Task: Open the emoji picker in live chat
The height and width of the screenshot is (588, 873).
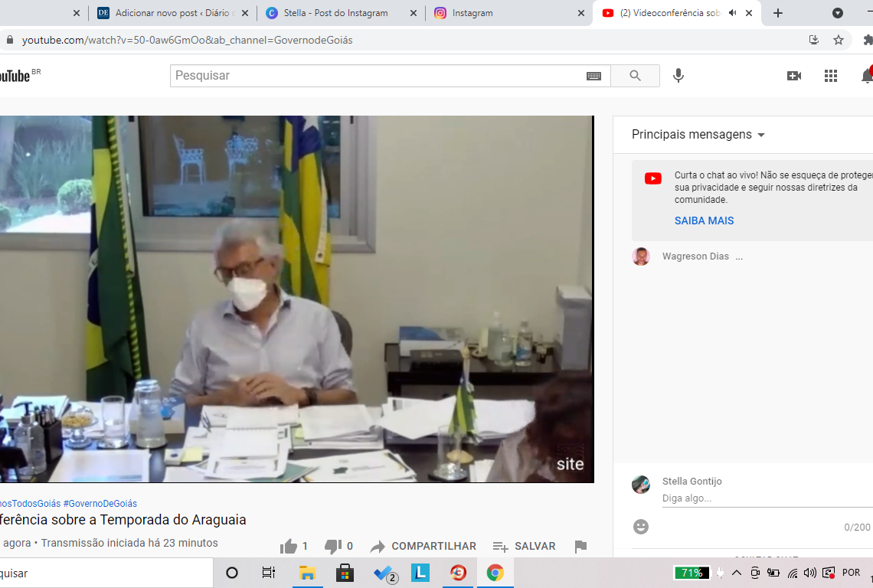Action: 641,527
